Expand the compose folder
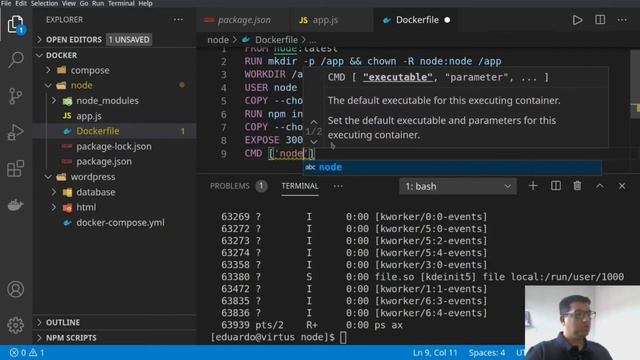The height and width of the screenshot is (360, 640). click(49, 70)
